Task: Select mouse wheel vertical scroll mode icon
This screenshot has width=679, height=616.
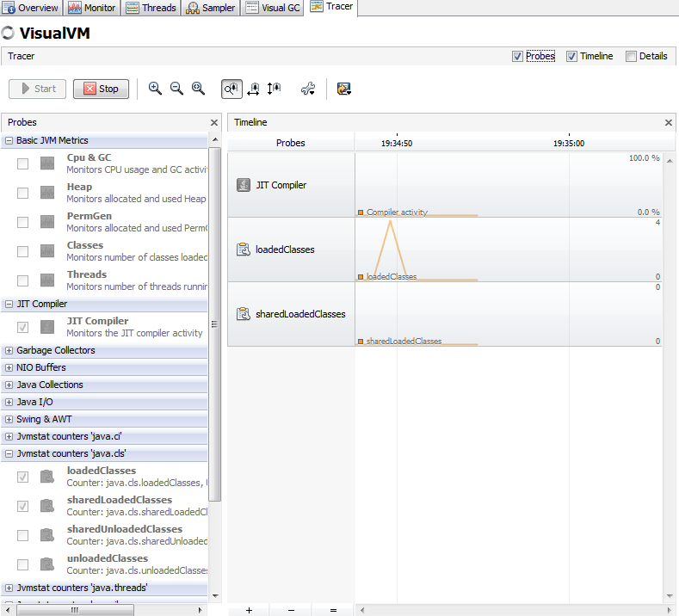Action: [274, 89]
